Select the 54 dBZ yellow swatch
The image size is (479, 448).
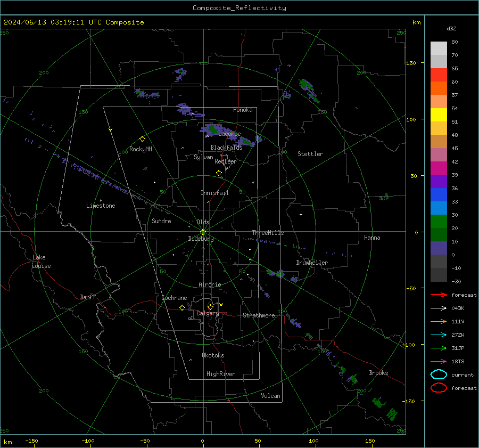pyautogui.click(x=439, y=115)
